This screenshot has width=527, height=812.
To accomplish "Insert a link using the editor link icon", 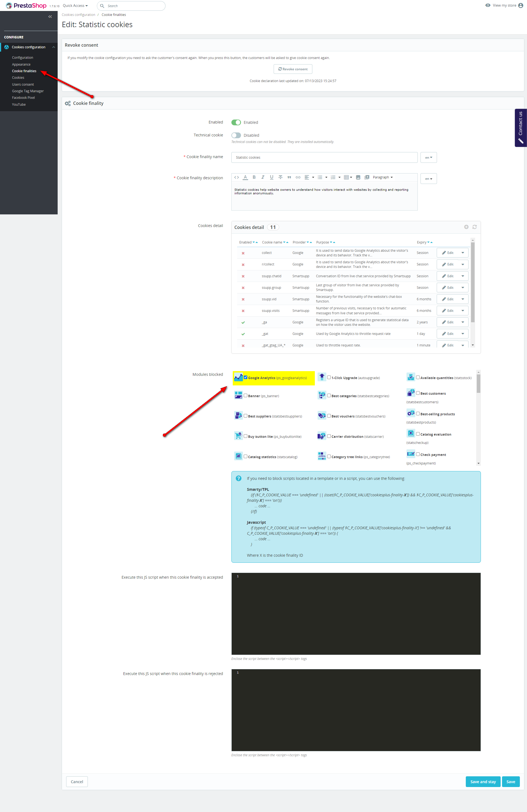I will 298,177.
